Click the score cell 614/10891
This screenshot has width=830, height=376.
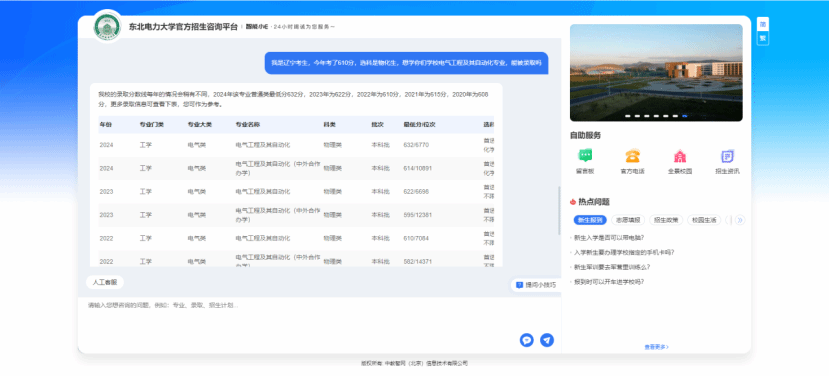[x=418, y=168]
